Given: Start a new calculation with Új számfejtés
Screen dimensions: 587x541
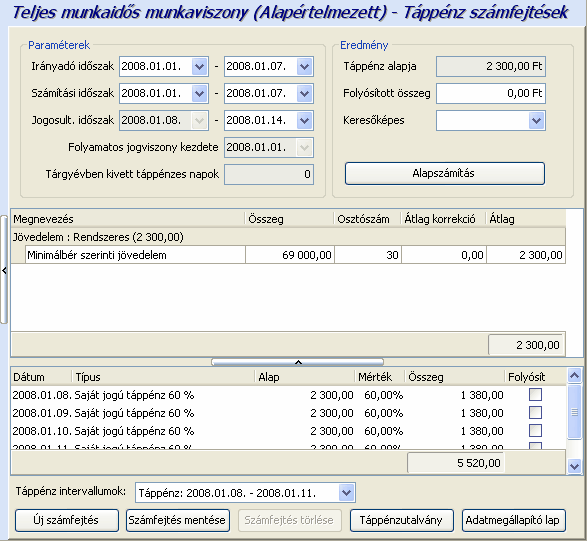Looking at the screenshot, I should 67,520.
